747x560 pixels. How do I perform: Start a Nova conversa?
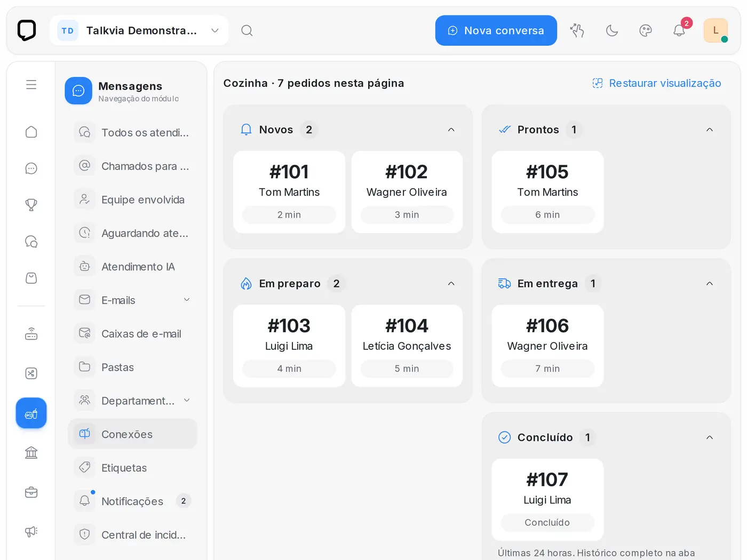tap(496, 30)
